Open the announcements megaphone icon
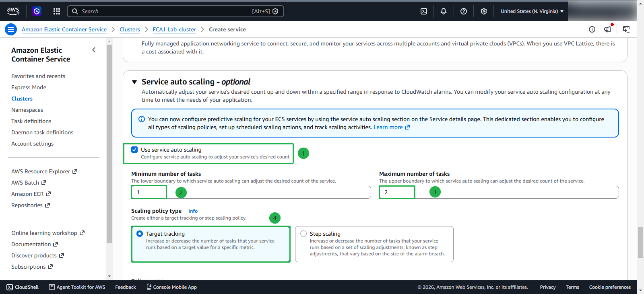The width and height of the screenshot is (644, 294). pos(608,29)
